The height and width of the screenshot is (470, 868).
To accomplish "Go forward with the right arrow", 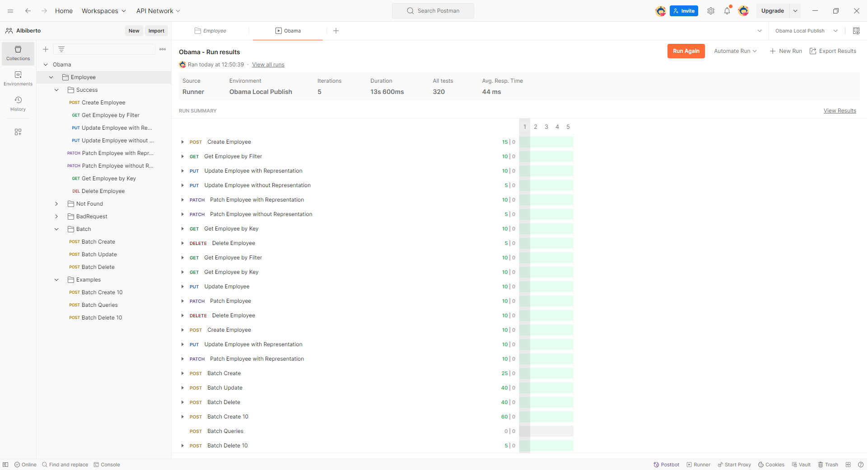I will point(44,11).
